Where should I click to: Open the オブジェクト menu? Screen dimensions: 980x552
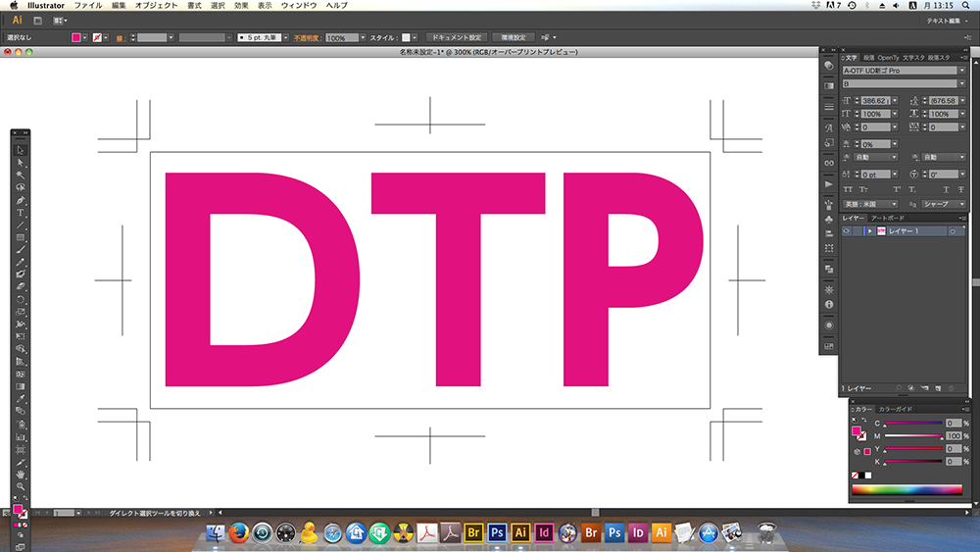(156, 6)
